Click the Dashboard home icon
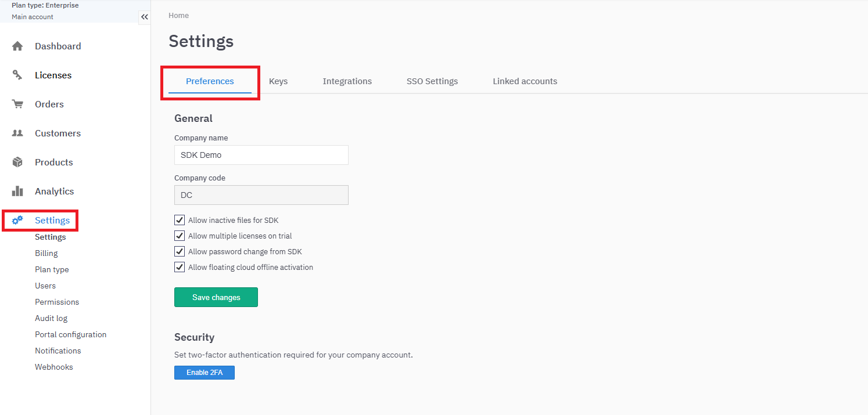 17,46
